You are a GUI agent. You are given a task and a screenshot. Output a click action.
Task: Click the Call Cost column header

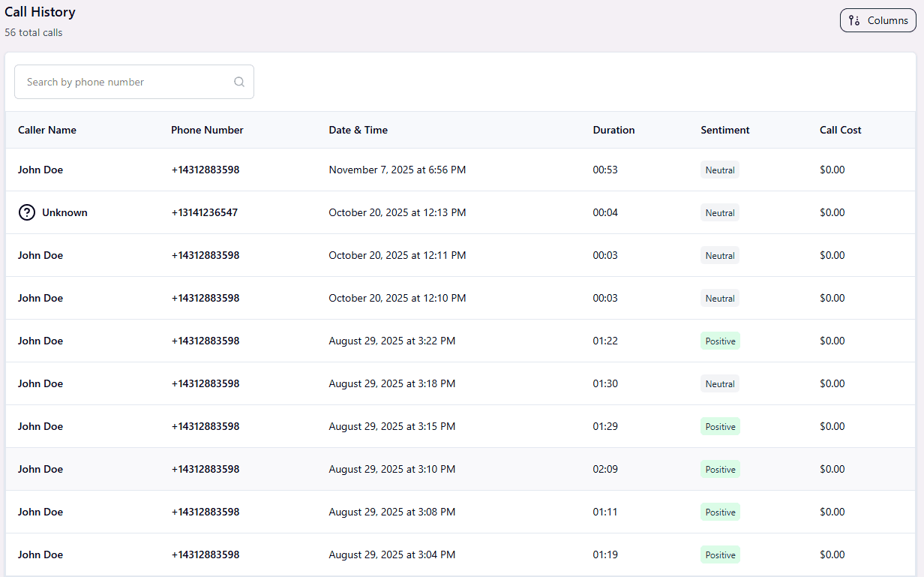[x=840, y=130]
